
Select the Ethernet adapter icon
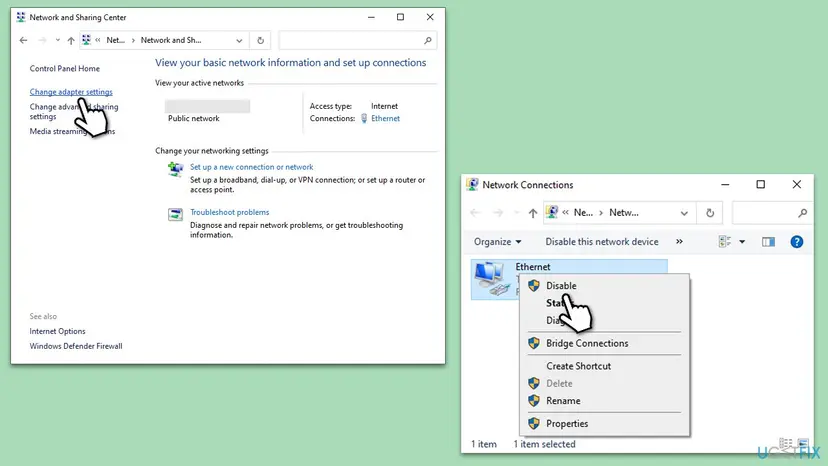coord(492,279)
